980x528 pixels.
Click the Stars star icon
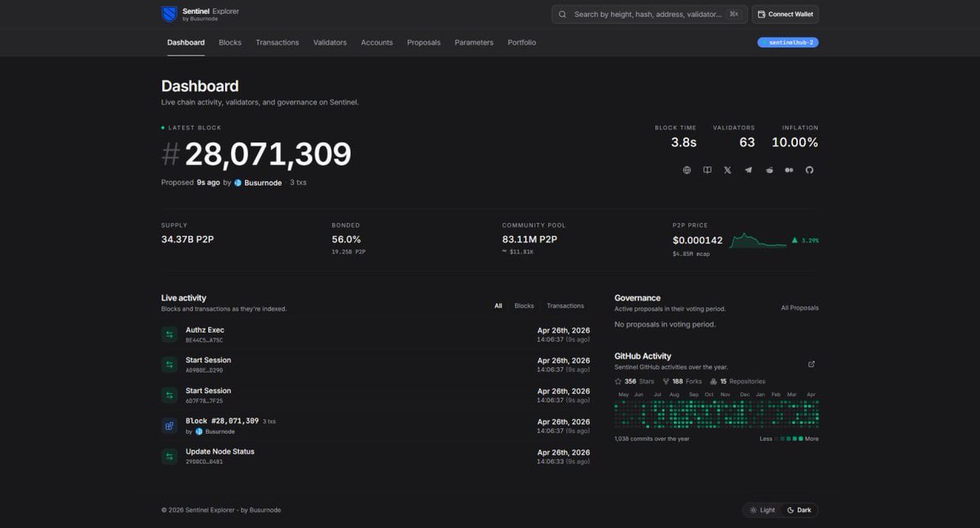pyautogui.click(x=618, y=381)
